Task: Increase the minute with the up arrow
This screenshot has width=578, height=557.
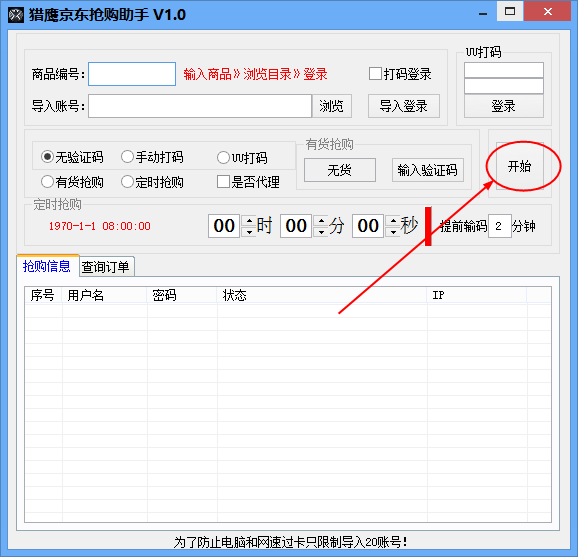Action: click(x=321, y=220)
